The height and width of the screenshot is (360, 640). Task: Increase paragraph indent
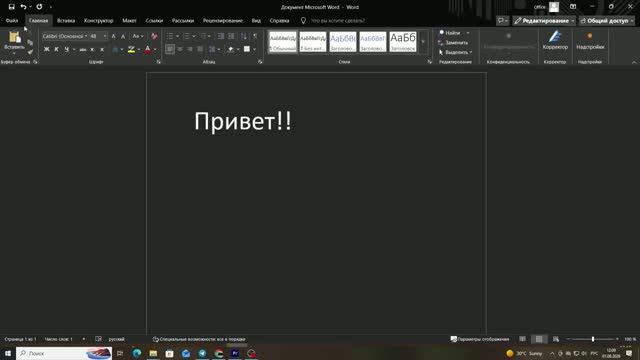point(231,36)
